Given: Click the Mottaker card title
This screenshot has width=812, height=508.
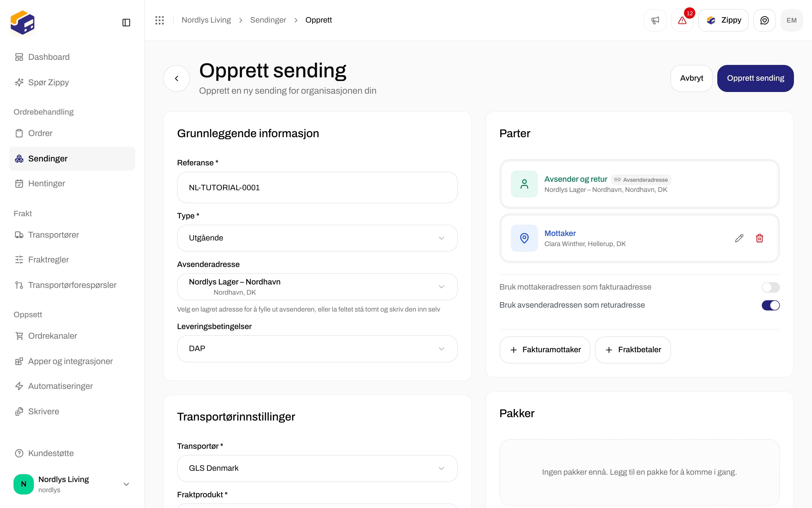Looking at the screenshot, I should point(560,233).
